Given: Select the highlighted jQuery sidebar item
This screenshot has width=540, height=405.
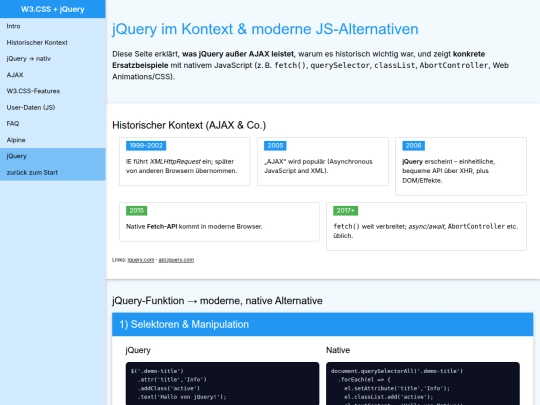Looking at the screenshot, I should tap(53, 156).
